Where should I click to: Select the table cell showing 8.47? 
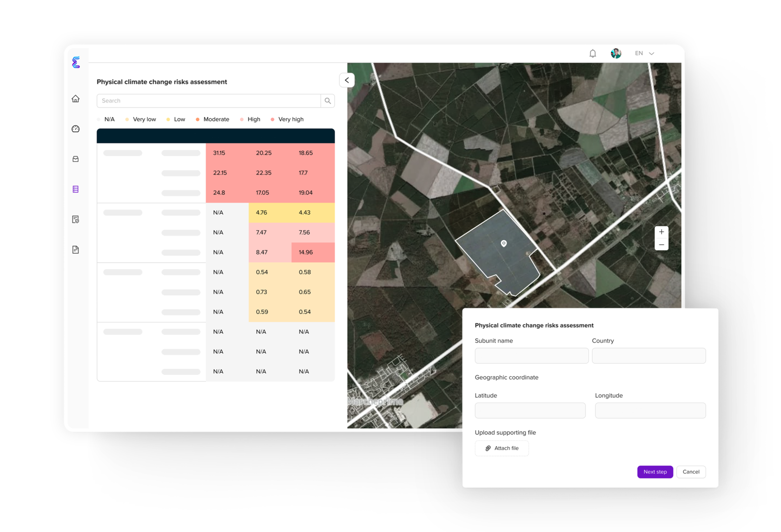pyautogui.click(x=270, y=252)
